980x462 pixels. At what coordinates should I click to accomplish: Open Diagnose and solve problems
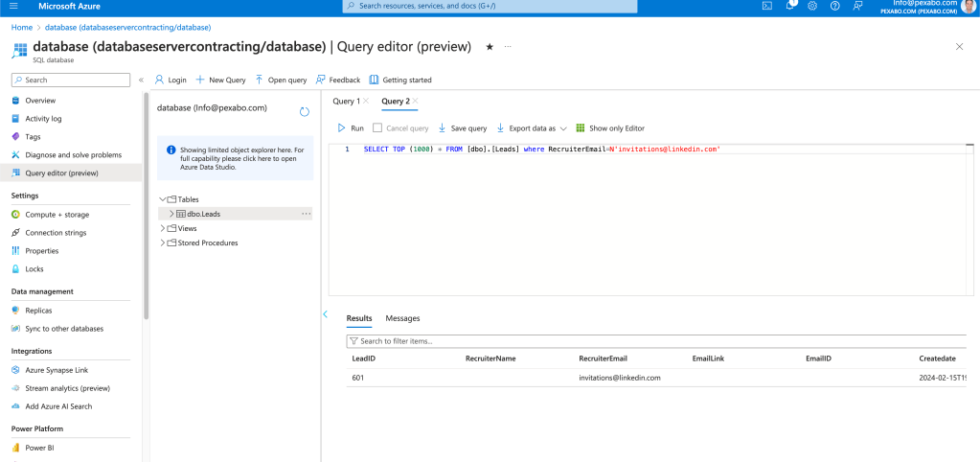point(71,155)
